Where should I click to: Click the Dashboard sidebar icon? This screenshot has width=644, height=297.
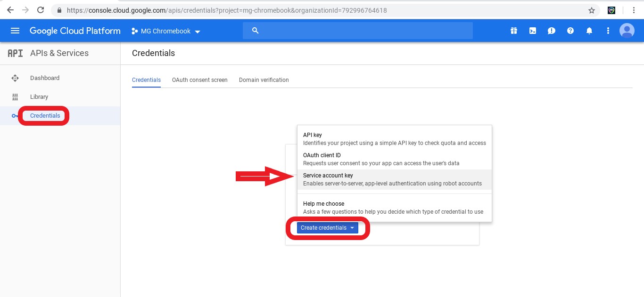(15, 78)
